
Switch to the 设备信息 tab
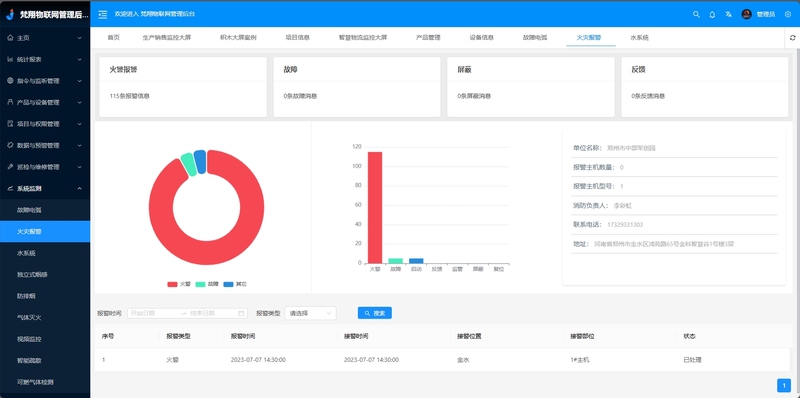482,38
